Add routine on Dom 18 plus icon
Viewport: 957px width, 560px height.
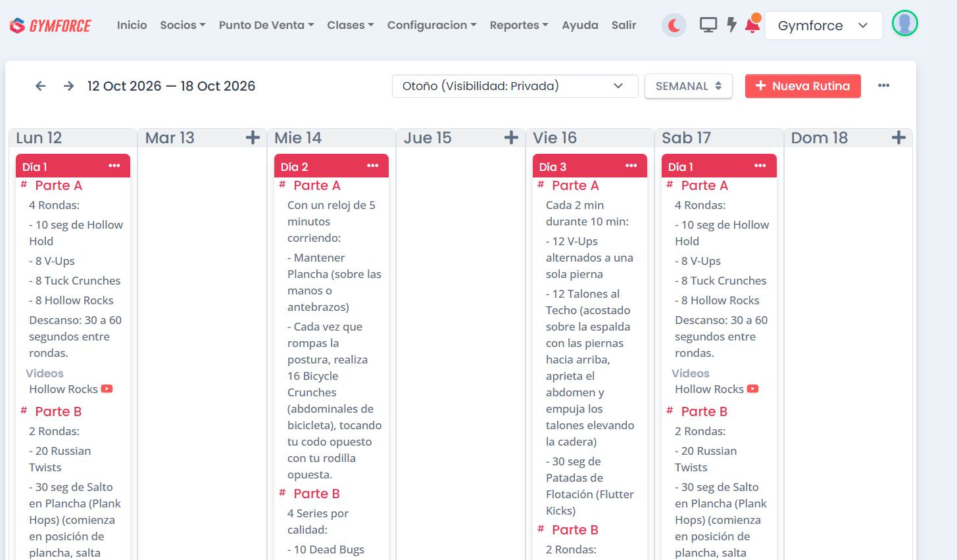898,137
